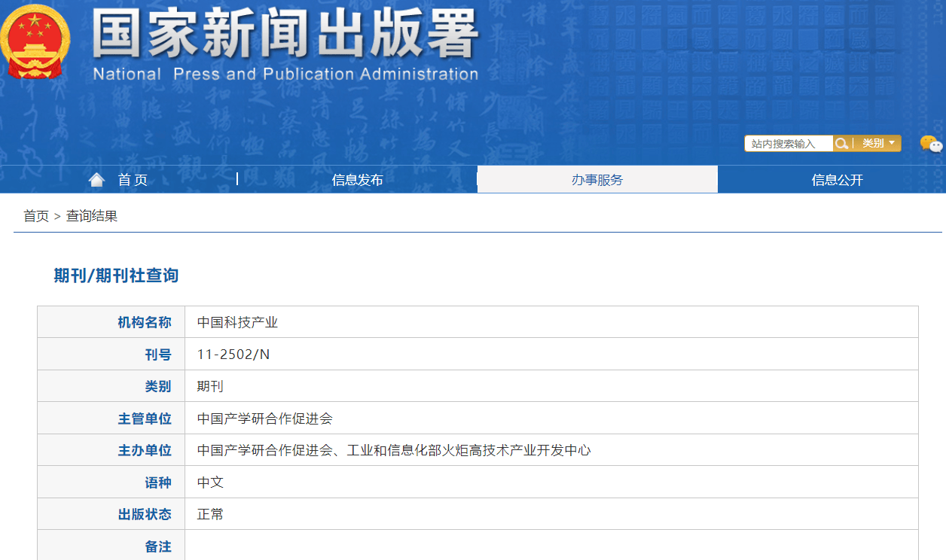Click the home icon beside 首页
Image resolution: width=946 pixels, height=560 pixels.
tap(96, 179)
